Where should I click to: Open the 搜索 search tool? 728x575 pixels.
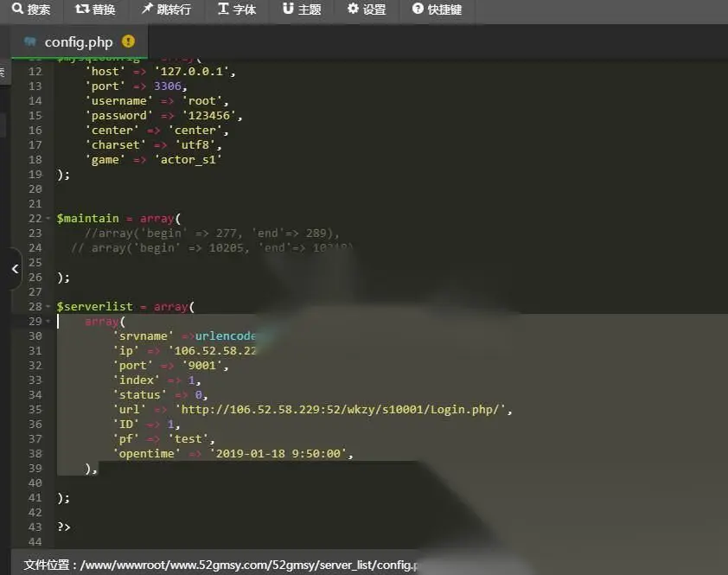pos(31,10)
